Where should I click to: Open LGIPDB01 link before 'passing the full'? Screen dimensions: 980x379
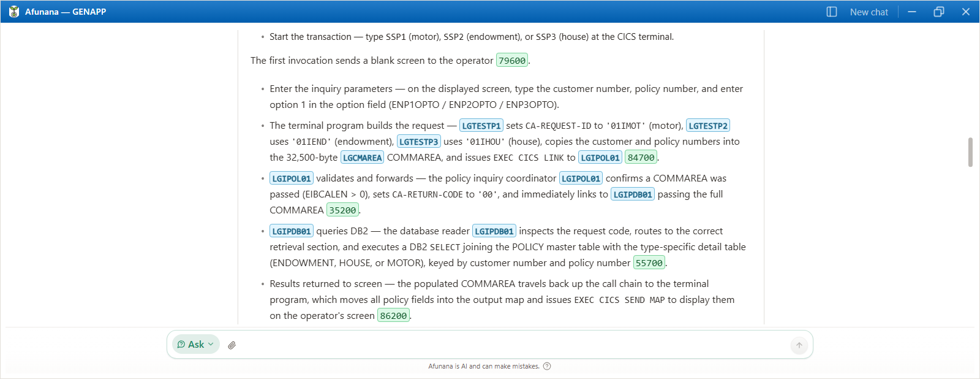click(x=633, y=194)
